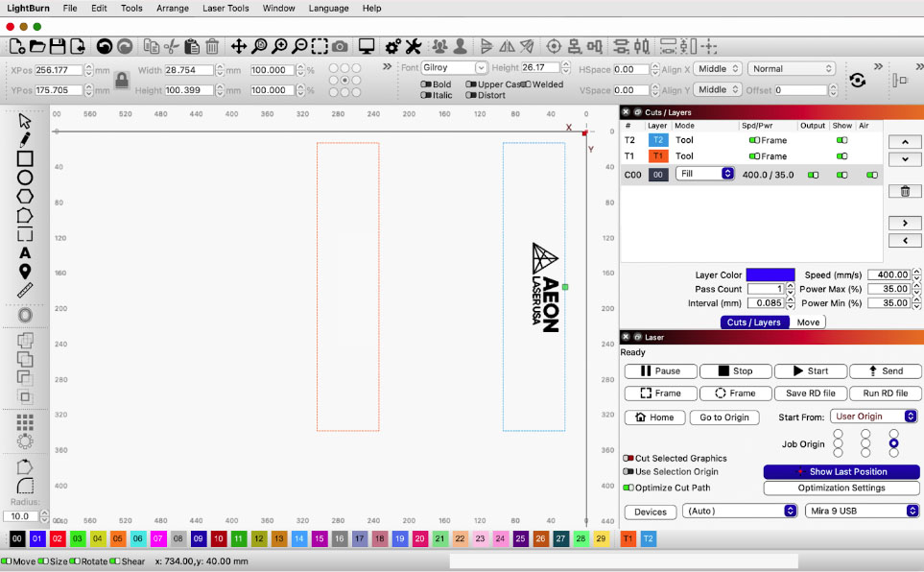Screen dimensions: 924x572
Task: Click Show Last Position button
Action: point(841,472)
